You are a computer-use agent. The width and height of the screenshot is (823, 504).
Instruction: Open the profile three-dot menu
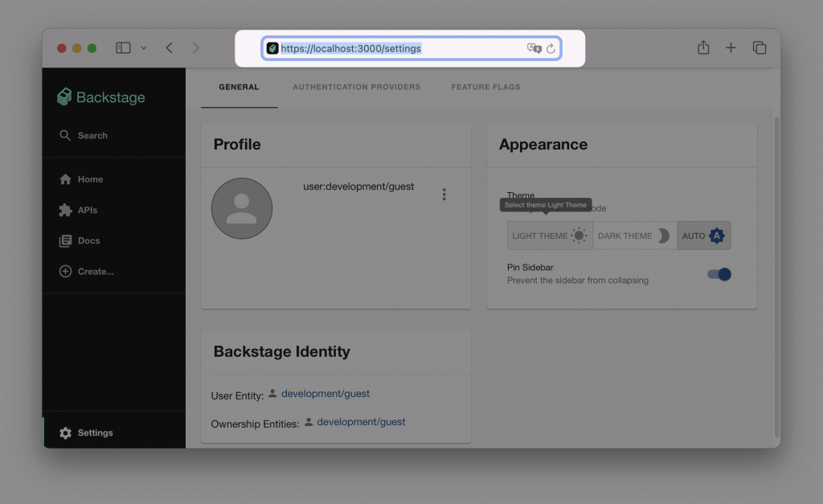point(444,195)
